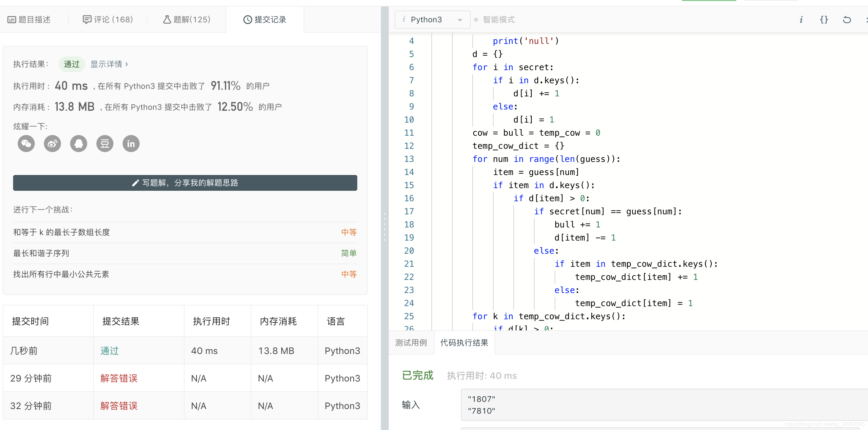This screenshot has width=868, height=430.
Task: Open the 评论 (168) tab
Action: click(x=108, y=20)
